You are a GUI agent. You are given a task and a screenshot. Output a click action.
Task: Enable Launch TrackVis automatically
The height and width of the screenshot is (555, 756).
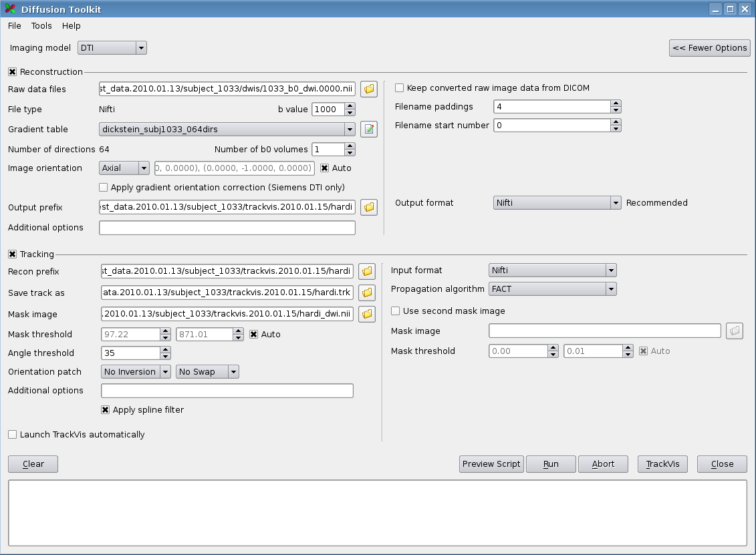click(13, 435)
